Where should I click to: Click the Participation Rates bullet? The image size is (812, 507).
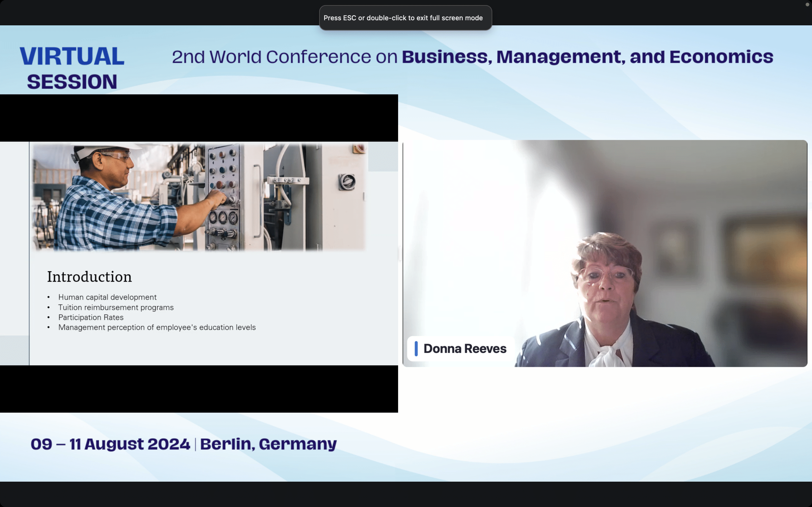91,317
